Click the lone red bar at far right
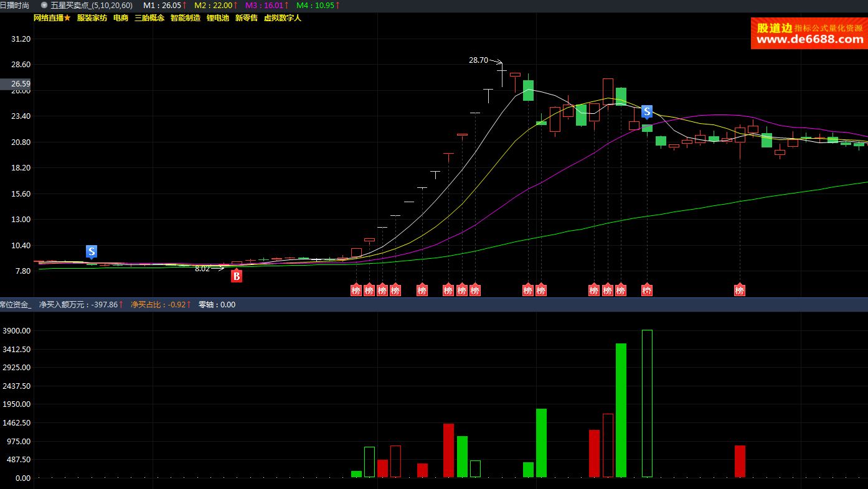 (x=740, y=462)
